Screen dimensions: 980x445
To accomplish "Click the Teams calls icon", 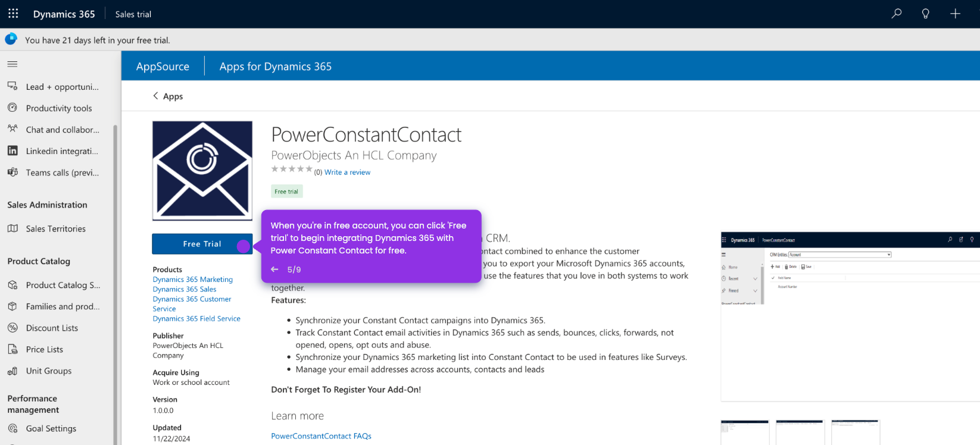I will click(13, 172).
